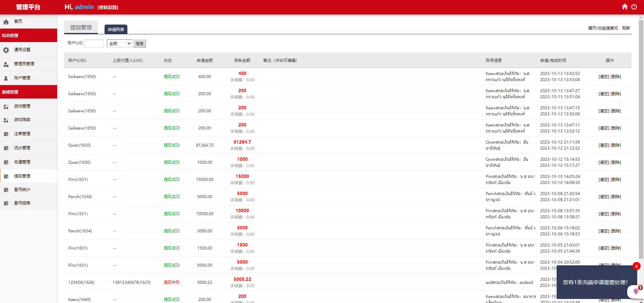This screenshot has height=303, width=644.
Task: Click the 搜索 search button
Action: point(139,43)
